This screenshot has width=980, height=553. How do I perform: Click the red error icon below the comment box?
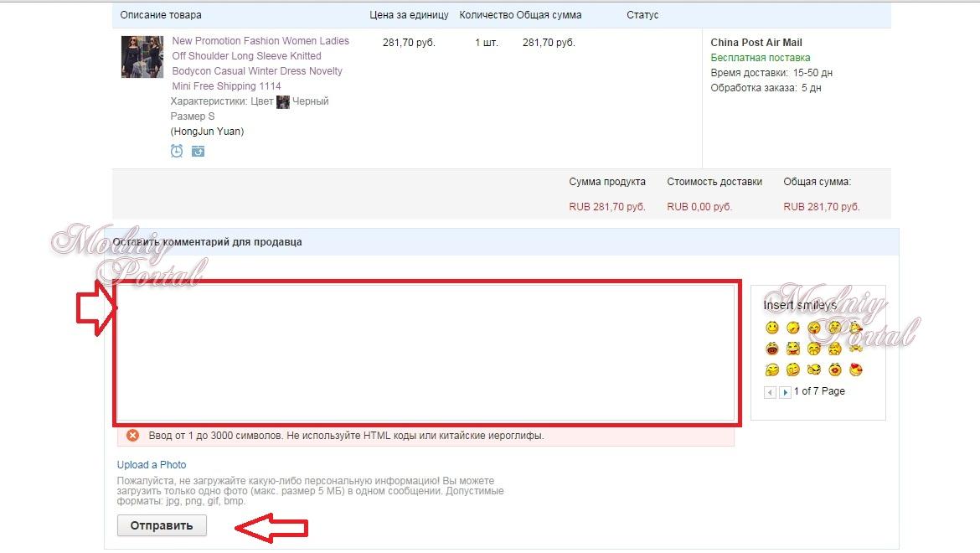132,436
